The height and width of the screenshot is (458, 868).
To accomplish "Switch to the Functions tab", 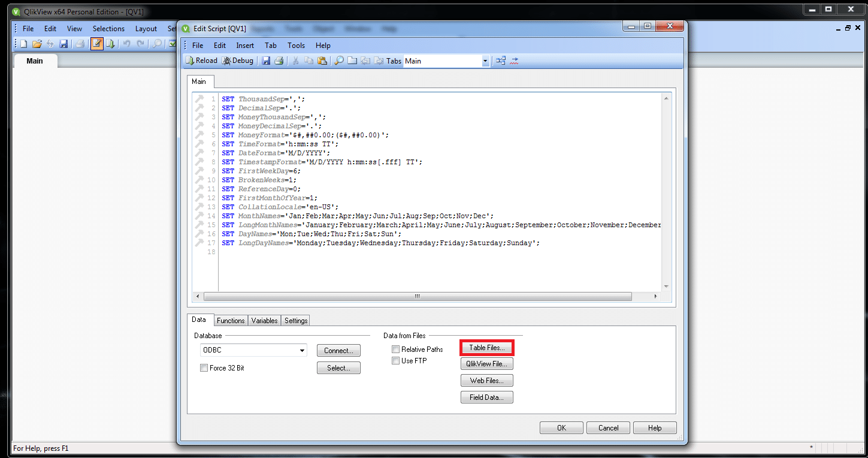I will click(231, 321).
